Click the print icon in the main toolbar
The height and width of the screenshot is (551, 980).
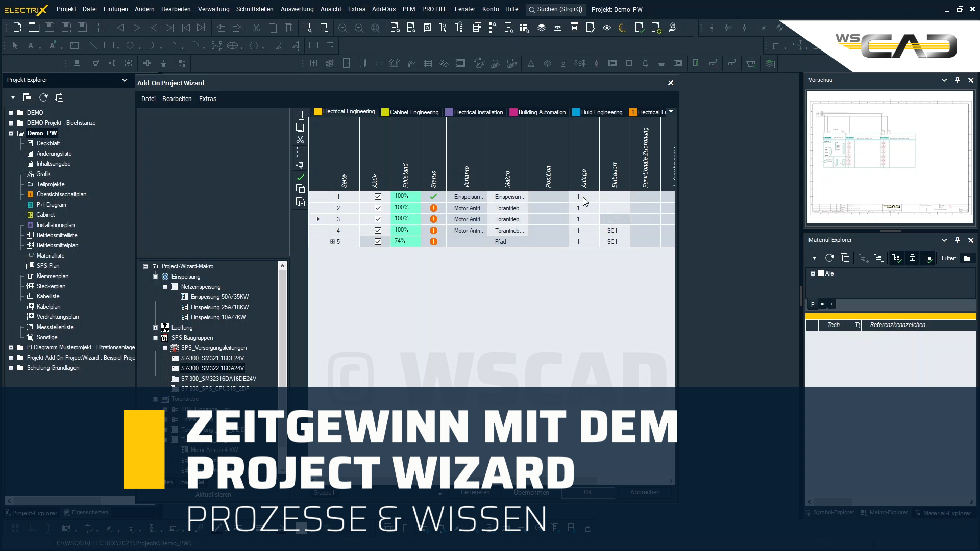[x=101, y=28]
